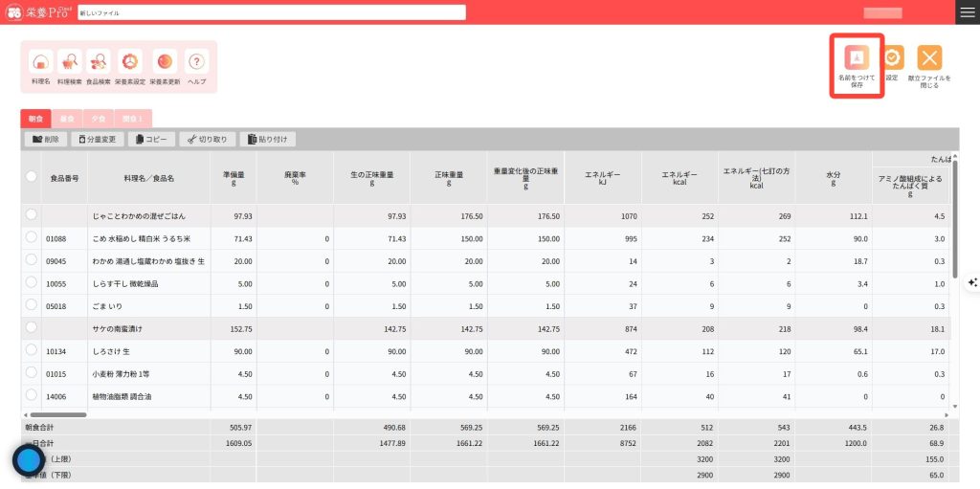Image resolution: width=980 pixels, height=489 pixels.
Task: Open 食品検索 food search tool
Action: (x=99, y=63)
